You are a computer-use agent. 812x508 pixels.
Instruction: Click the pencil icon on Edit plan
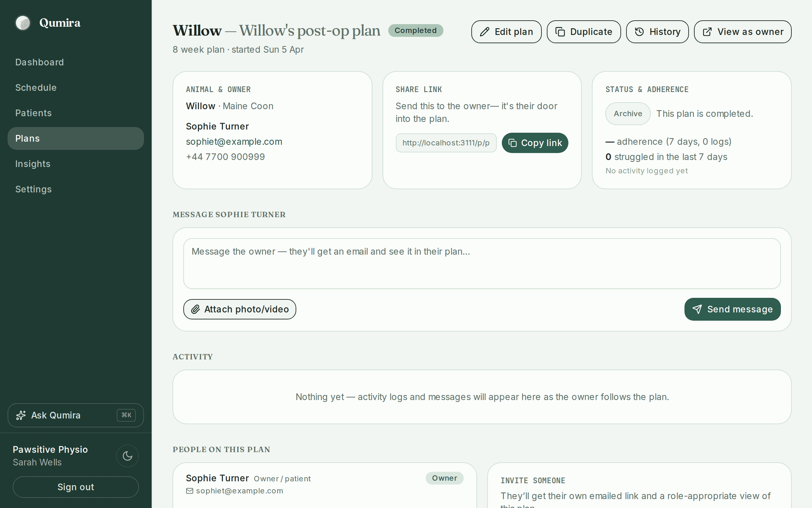[484, 32]
